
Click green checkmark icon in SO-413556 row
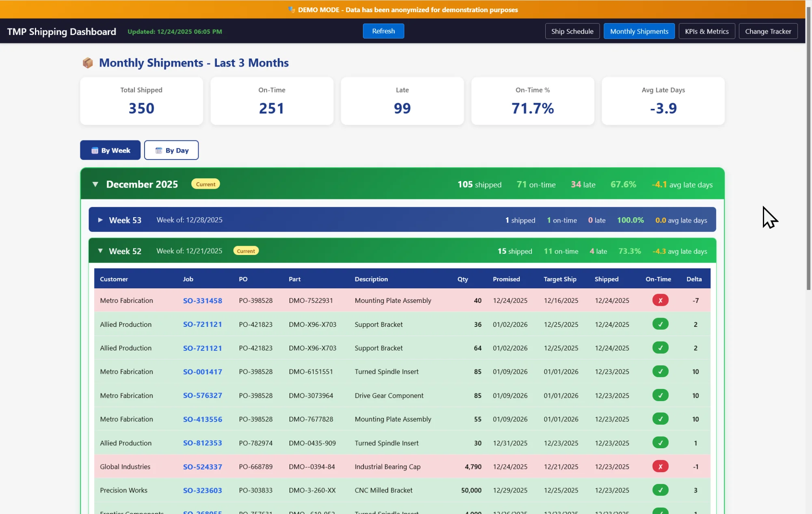click(x=660, y=419)
